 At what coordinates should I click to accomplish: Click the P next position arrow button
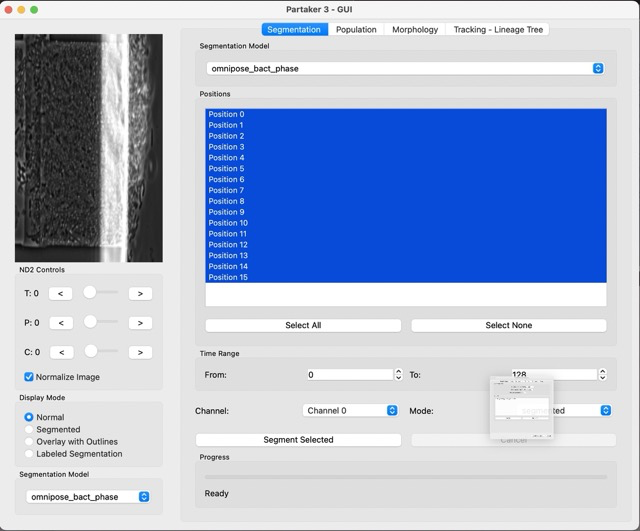coord(140,323)
